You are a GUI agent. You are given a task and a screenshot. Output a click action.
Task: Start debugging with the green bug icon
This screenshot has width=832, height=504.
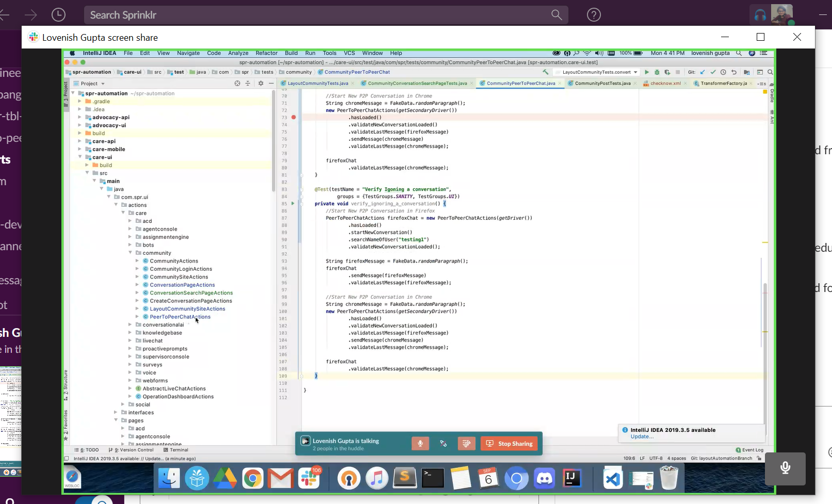657,72
